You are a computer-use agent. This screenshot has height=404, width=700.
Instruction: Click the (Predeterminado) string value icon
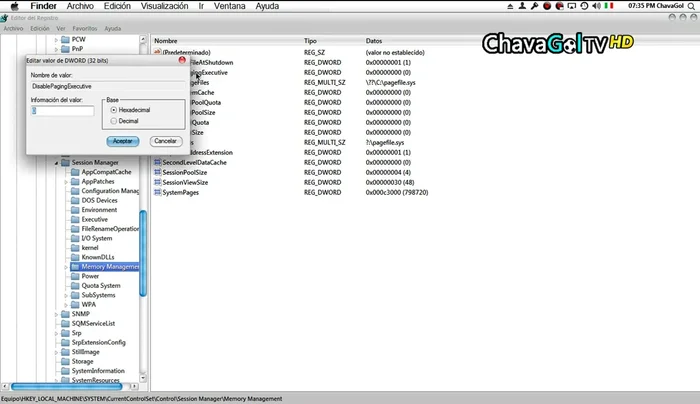point(157,52)
